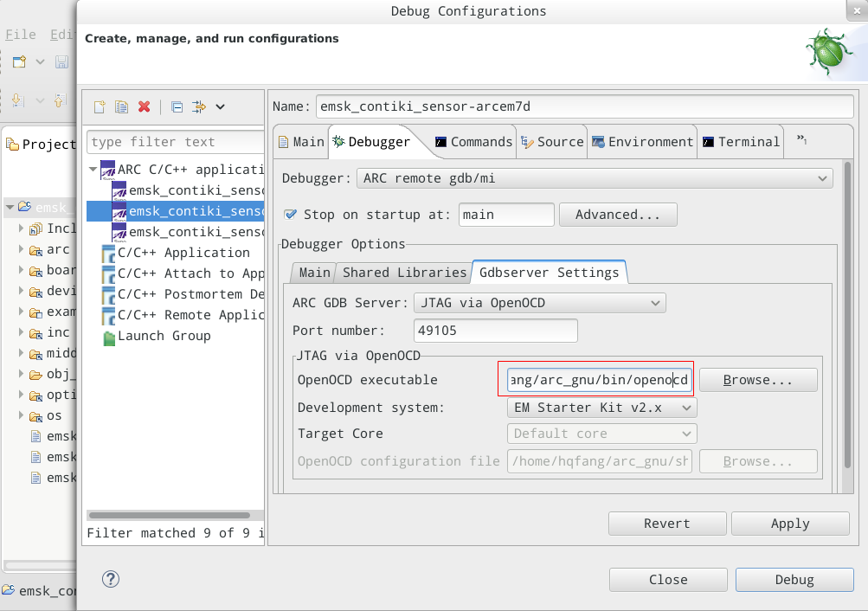868x611 pixels.
Task: Open help for Debug Configurations
Action: [110, 579]
